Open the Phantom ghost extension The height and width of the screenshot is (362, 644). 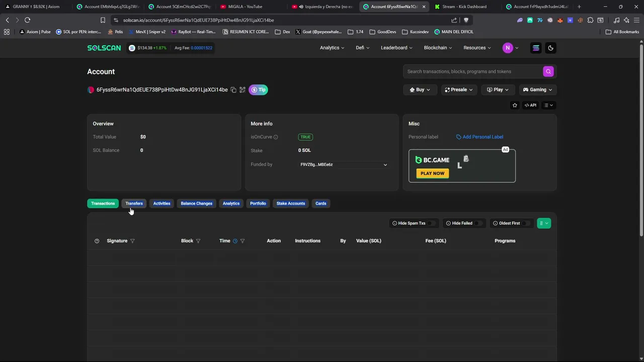[x=520, y=20]
